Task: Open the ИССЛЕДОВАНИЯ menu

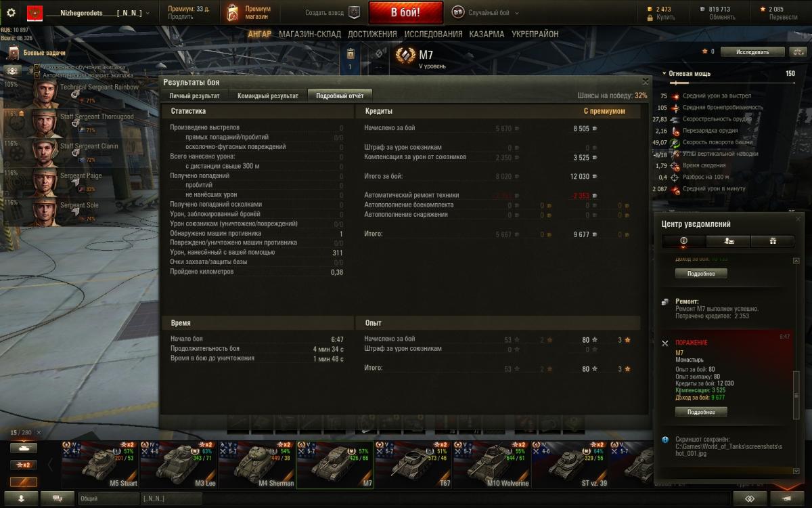Action: tap(433, 34)
